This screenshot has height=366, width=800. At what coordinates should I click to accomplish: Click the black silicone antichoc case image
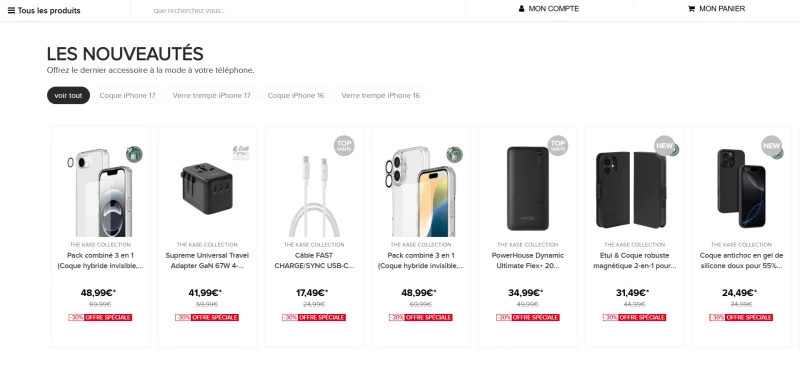[x=741, y=188]
